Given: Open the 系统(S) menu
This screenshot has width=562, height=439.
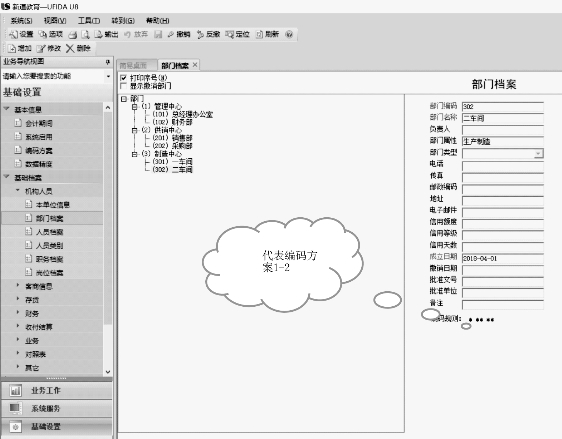Looking at the screenshot, I should point(21,20).
